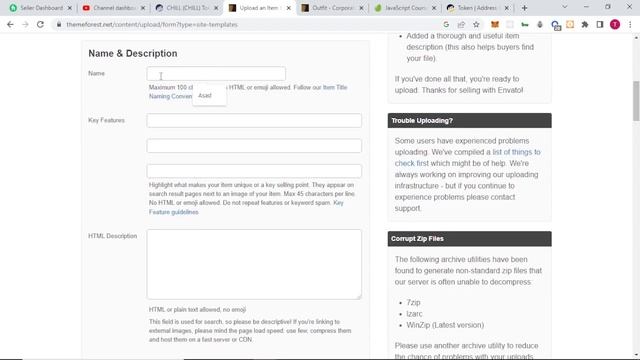Viewport: 640px width, 360px height.
Task: Go back to the previous page
Action: (10, 24)
